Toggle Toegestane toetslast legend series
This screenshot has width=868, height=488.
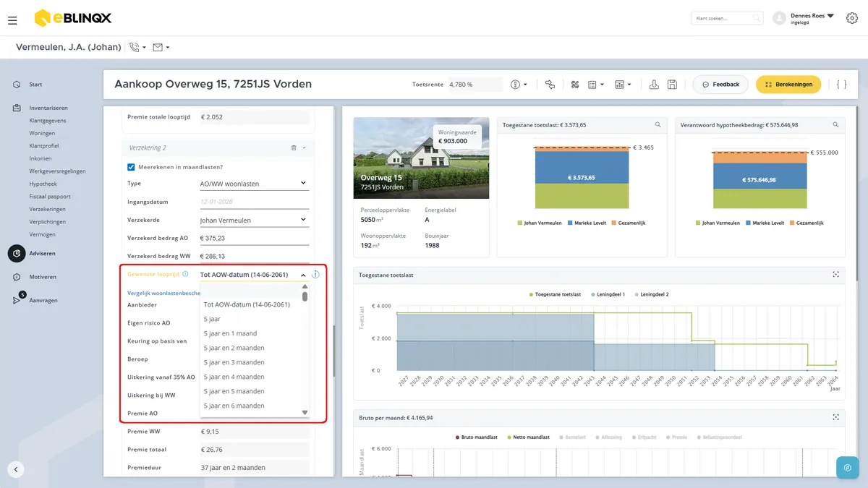(555, 295)
